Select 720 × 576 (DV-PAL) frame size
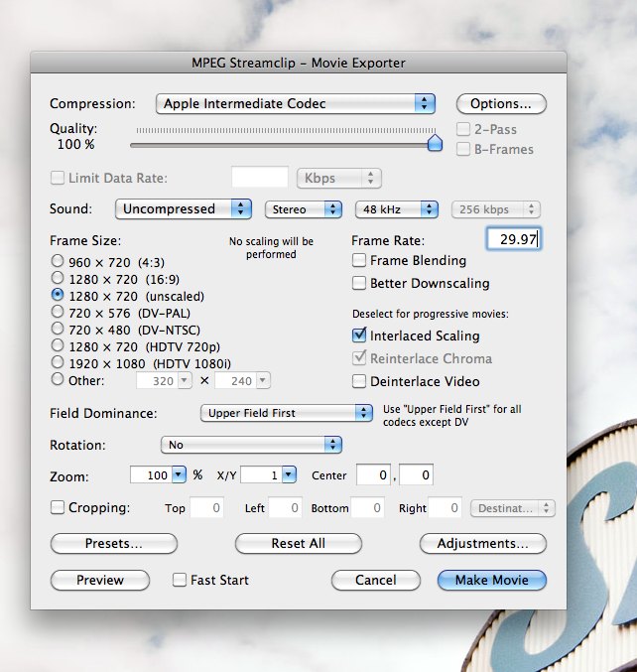 (58, 312)
